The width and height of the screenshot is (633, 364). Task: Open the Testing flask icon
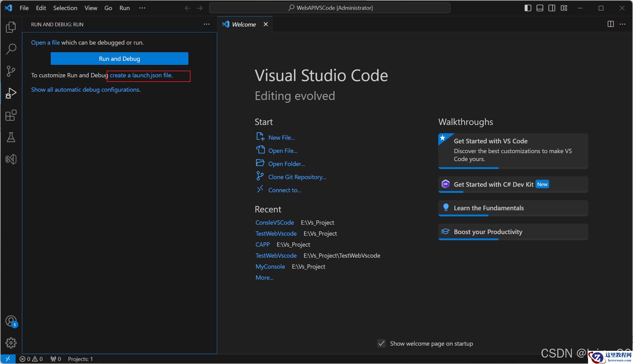click(11, 137)
